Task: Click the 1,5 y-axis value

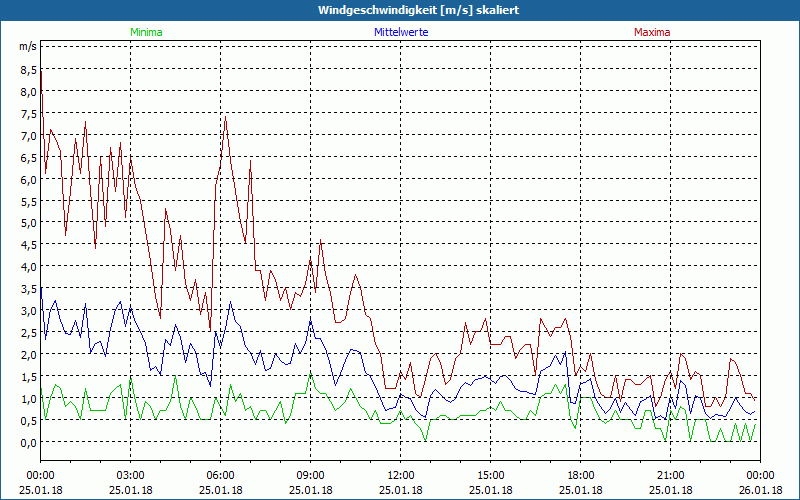Action: pyautogui.click(x=29, y=377)
